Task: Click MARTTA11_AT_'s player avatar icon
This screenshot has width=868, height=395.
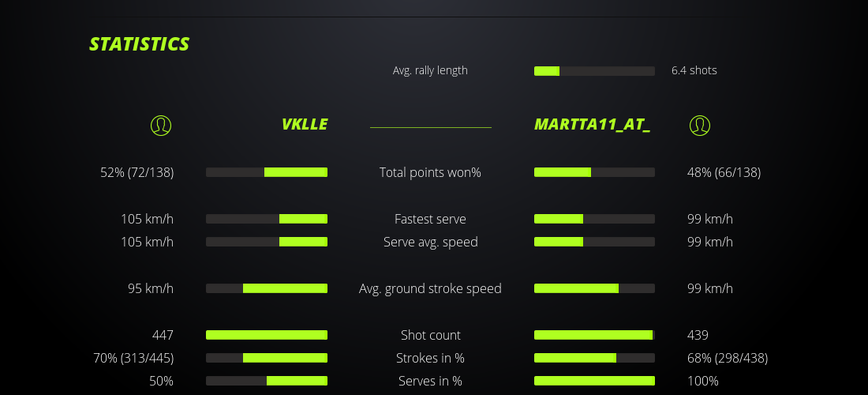Action: point(699,125)
